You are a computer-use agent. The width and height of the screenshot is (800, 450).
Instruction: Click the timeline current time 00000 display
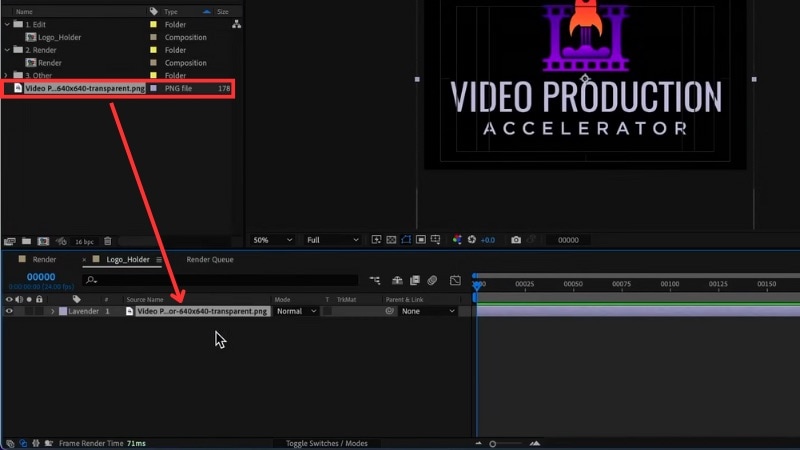[41, 277]
